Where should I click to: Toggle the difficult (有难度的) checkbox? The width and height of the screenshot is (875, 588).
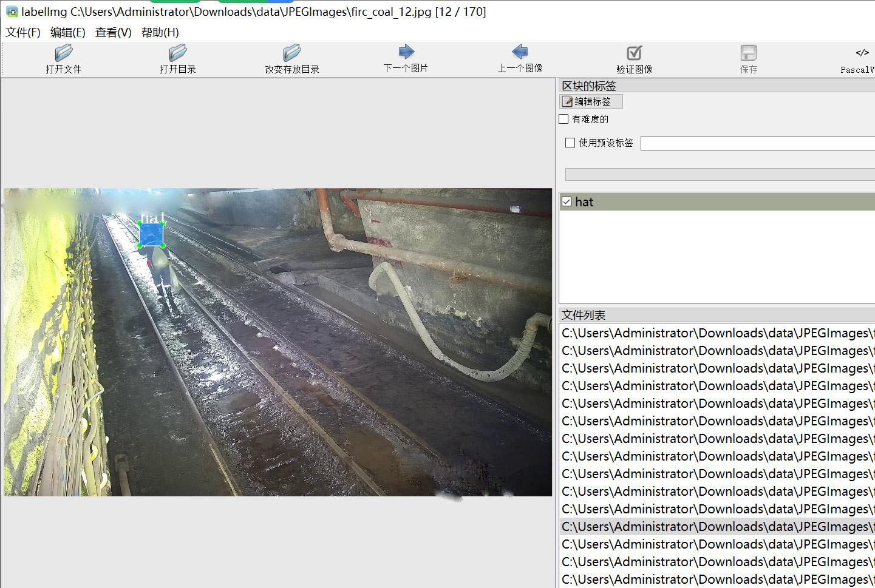pyautogui.click(x=564, y=119)
